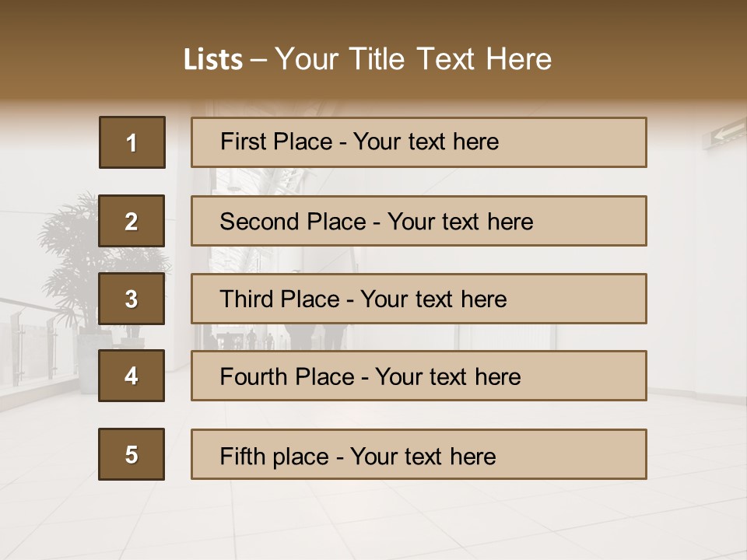The height and width of the screenshot is (560, 747).
Task: Click the number 3 square
Action: [x=132, y=299]
